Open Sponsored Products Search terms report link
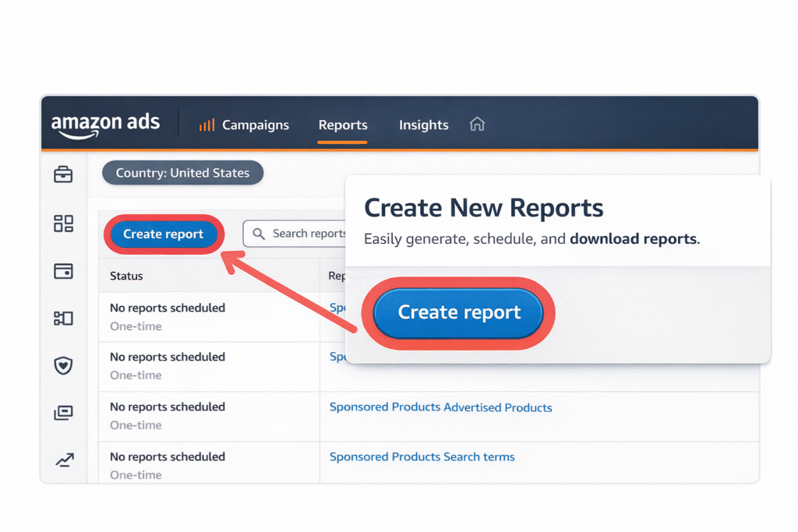The image size is (798, 532). [422, 457]
